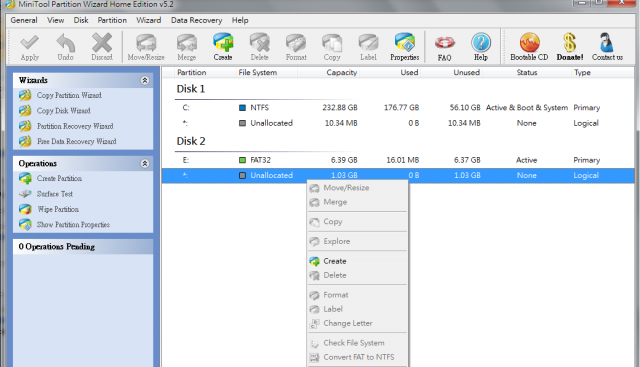Click the 0 Operations Pending header
Viewport: 640px width, 367px height.
83,247
